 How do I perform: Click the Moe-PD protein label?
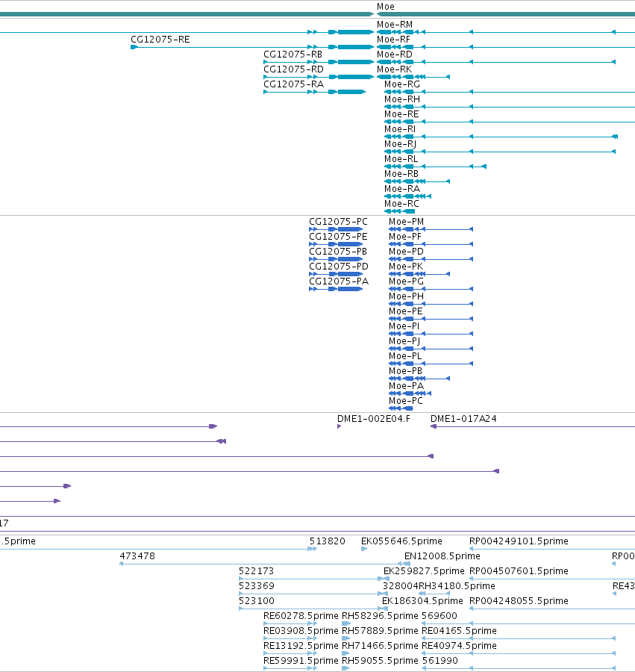pyautogui.click(x=407, y=252)
